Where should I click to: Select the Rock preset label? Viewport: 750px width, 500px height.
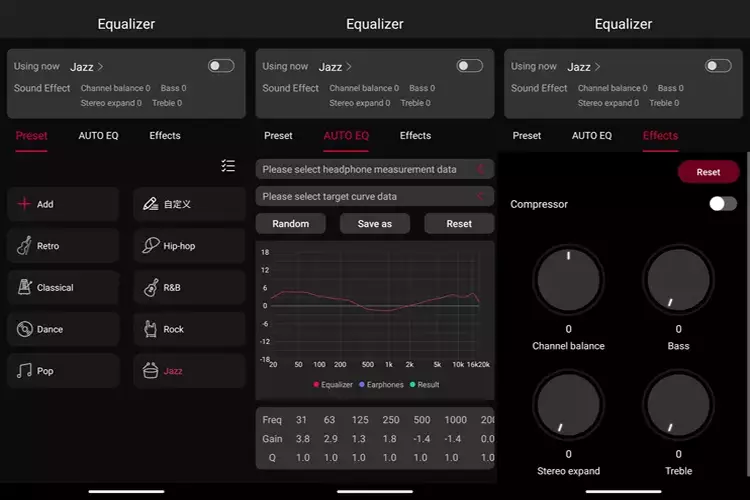(174, 329)
